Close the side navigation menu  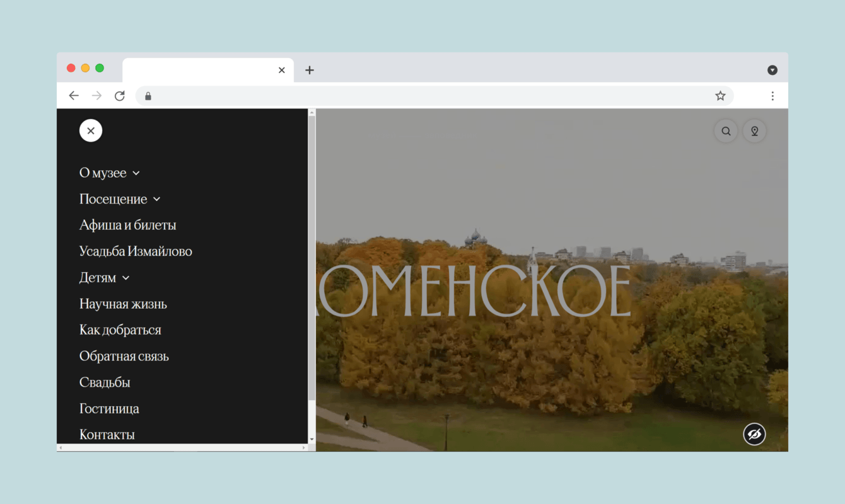point(91,130)
